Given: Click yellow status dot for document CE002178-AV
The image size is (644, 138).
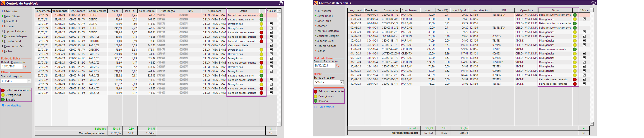Looking at the screenshot, I should [x=262, y=50].
